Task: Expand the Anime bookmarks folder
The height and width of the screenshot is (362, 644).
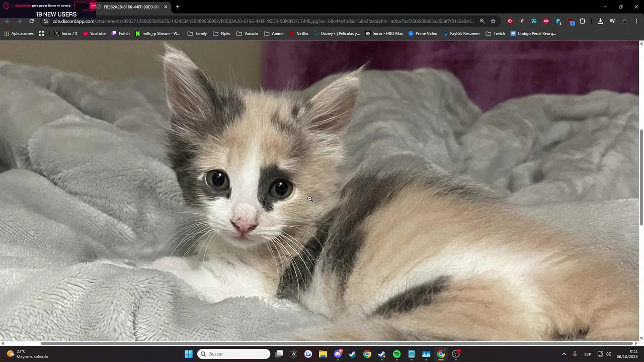Action: point(274,34)
